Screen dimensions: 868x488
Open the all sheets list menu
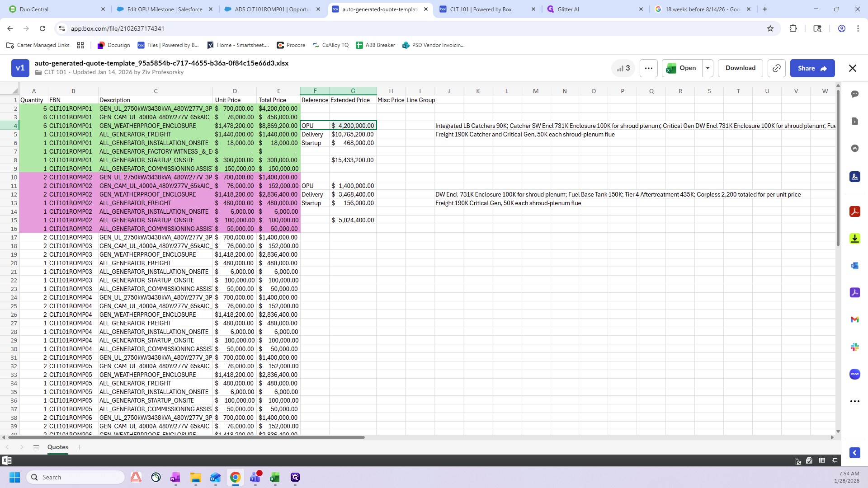click(36, 447)
